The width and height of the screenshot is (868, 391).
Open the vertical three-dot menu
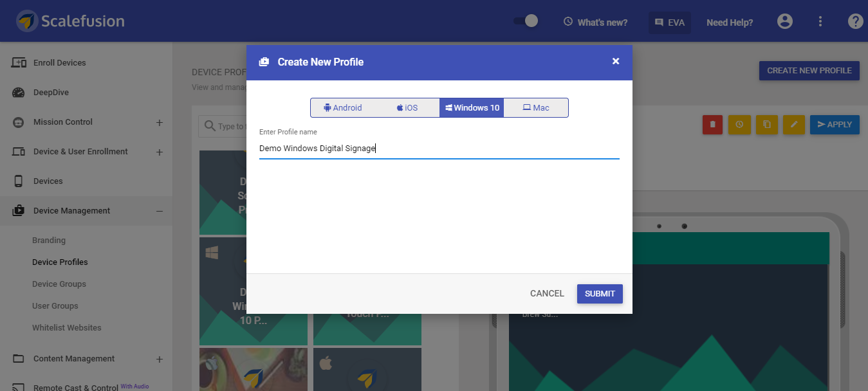(820, 22)
